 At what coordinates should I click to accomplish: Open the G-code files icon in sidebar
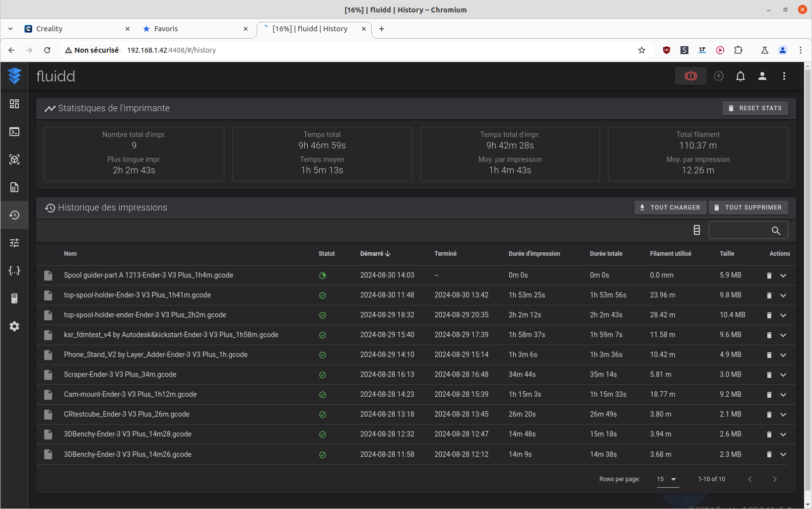point(14,187)
